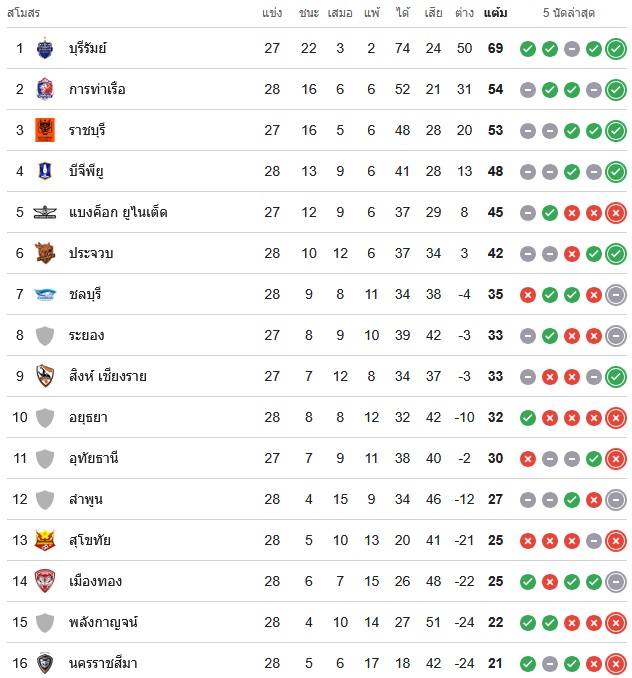Click the เมืองทอง red club logo
This screenshot has height=678, width=632.
pos(45,581)
